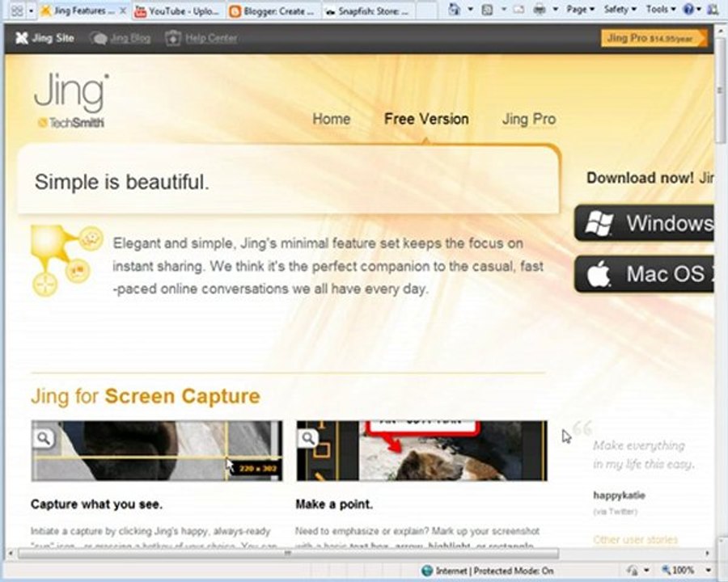Click the TechSmith logo
The width and height of the screenshot is (728, 582).
pyautogui.click(x=71, y=123)
